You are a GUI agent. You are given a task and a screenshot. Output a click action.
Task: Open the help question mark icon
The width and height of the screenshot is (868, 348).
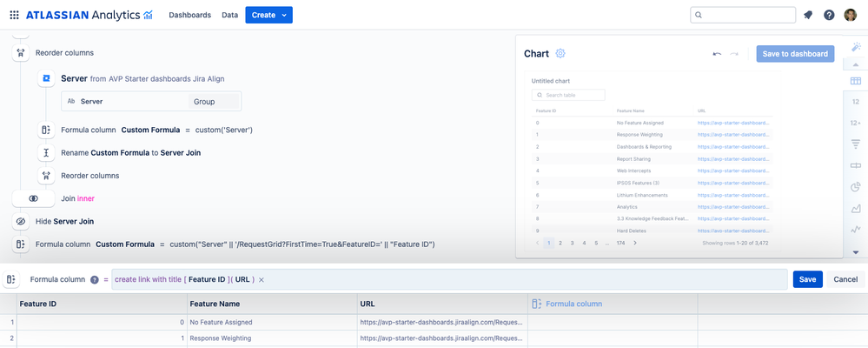(829, 15)
